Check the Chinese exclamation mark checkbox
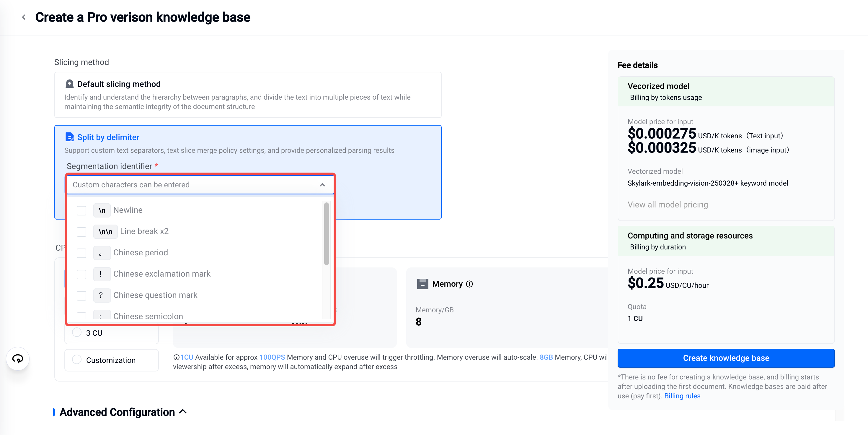 pos(81,274)
